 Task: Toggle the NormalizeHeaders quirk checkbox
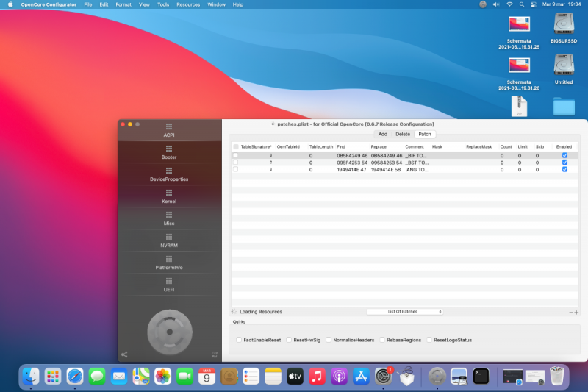pos(329,340)
